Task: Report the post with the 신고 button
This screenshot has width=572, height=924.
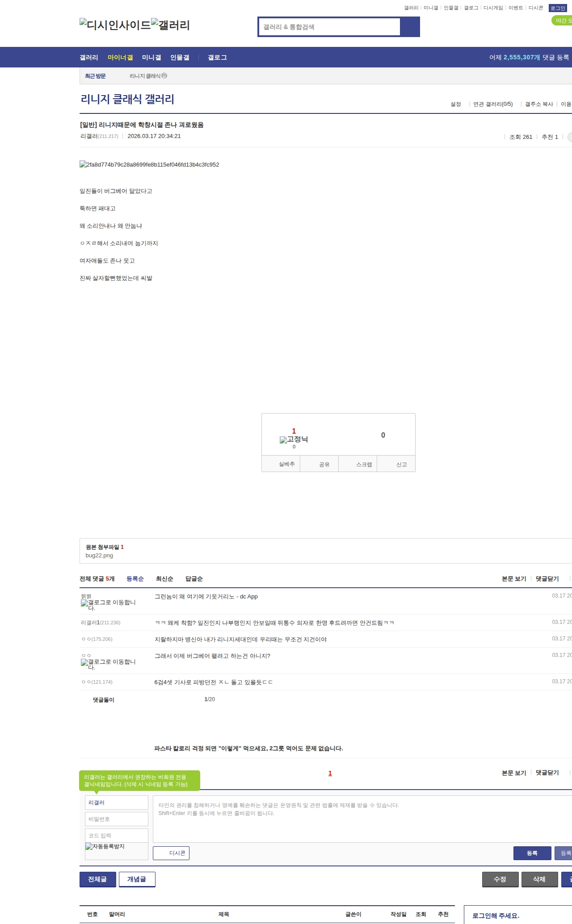Action: click(396, 464)
